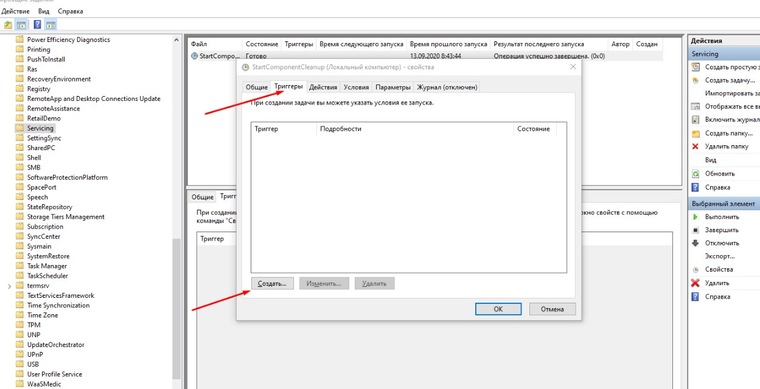Image resolution: width=760 pixels, height=389 pixels.
Task: Open the Вид submenu in Actions pane
Action: pos(711,160)
